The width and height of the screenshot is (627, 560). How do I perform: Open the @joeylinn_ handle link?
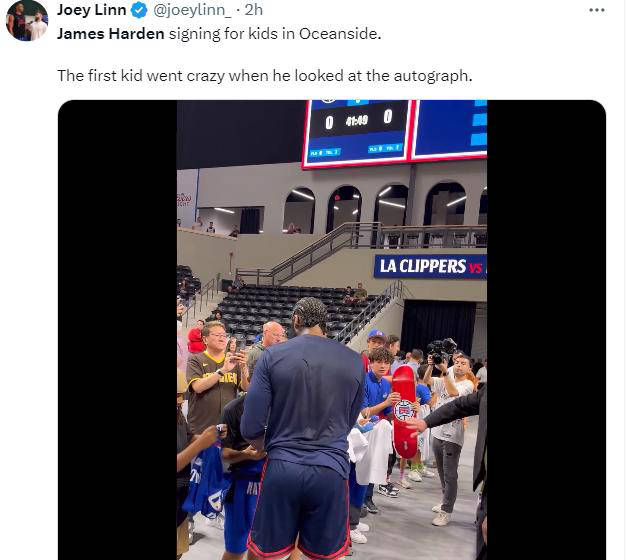[192, 10]
